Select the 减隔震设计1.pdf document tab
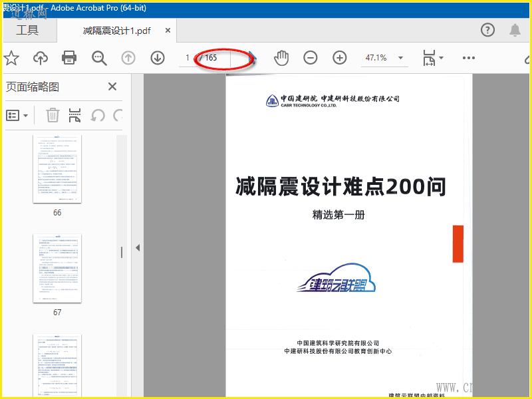The width and height of the screenshot is (532, 399). click(x=117, y=31)
